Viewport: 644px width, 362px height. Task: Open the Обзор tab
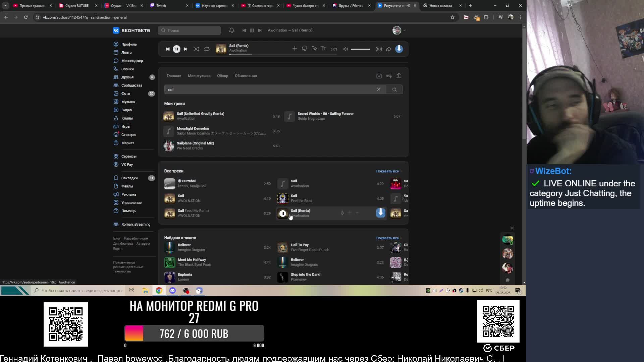click(x=222, y=76)
